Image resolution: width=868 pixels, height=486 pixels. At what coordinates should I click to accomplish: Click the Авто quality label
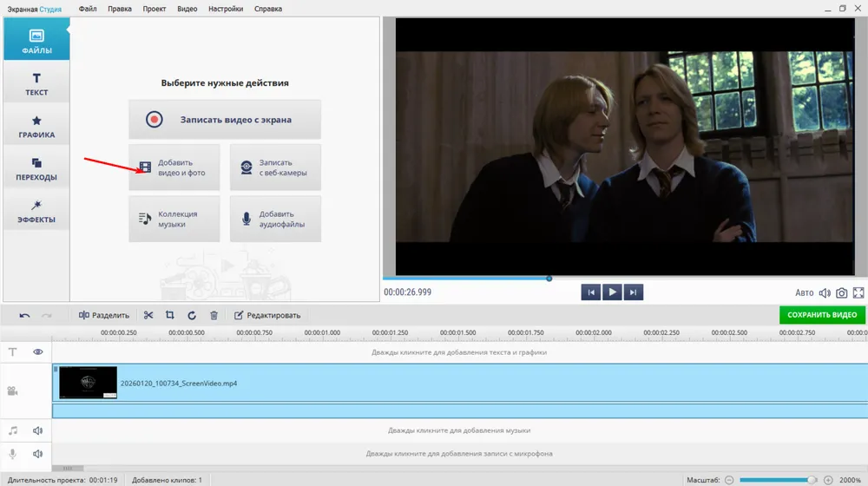point(805,292)
